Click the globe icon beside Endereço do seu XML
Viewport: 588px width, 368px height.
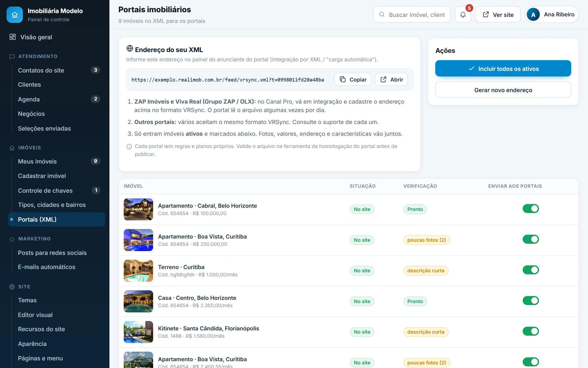pos(130,49)
